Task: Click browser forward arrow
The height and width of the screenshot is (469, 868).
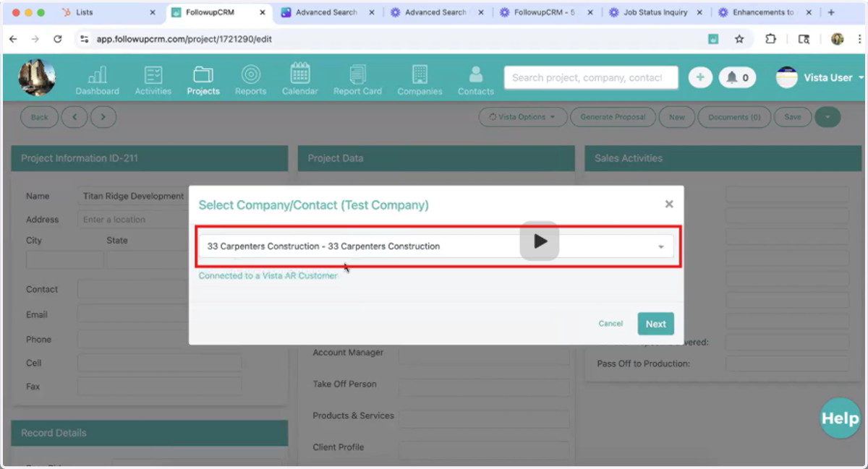Action: [x=35, y=39]
